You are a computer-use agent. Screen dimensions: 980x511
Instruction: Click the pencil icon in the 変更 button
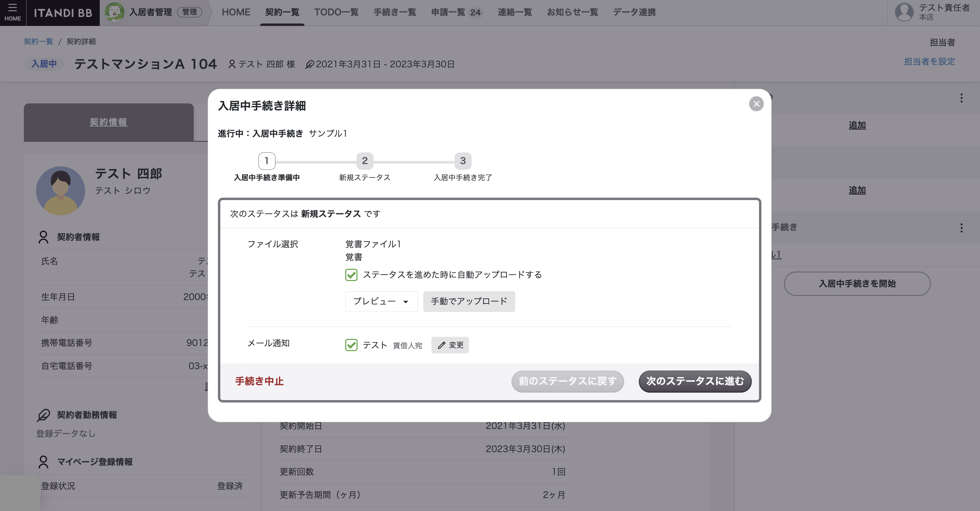[441, 345]
